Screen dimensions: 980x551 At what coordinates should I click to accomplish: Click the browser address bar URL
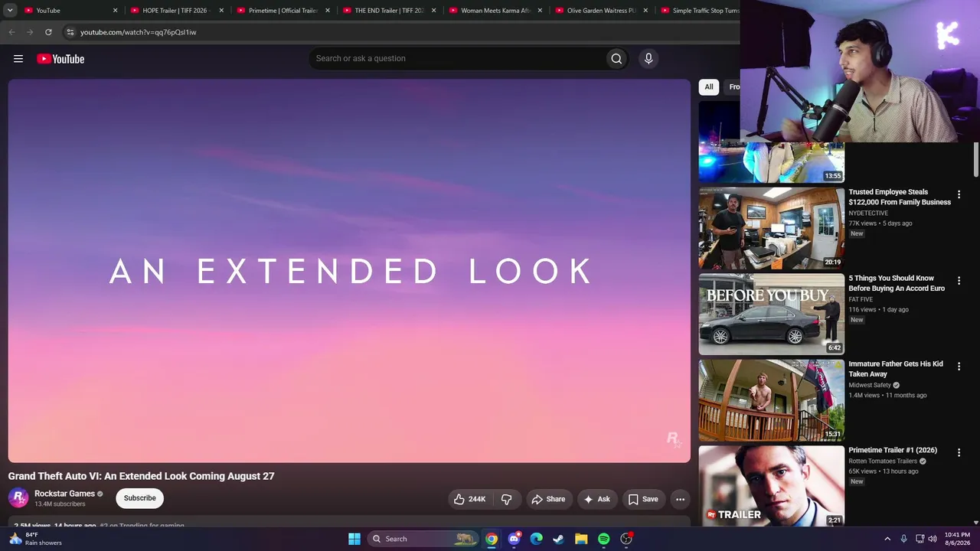(139, 32)
